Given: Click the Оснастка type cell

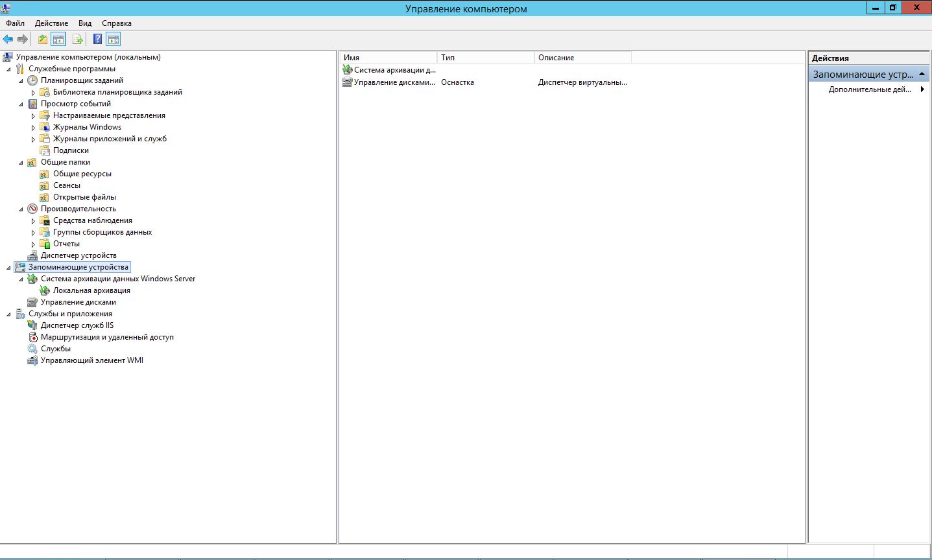Looking at the screenshot, I should coord(458,82).
